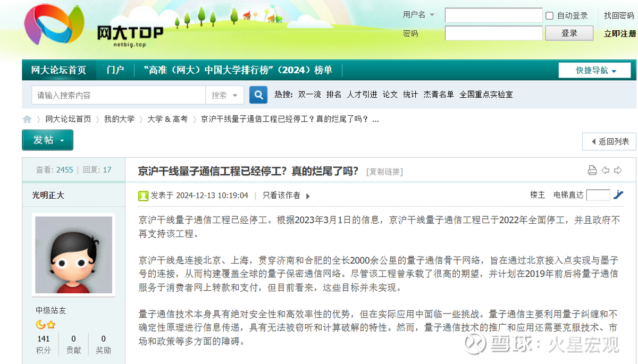
Task: Print this thread using printer icon
Action: (x=592, y=171)
